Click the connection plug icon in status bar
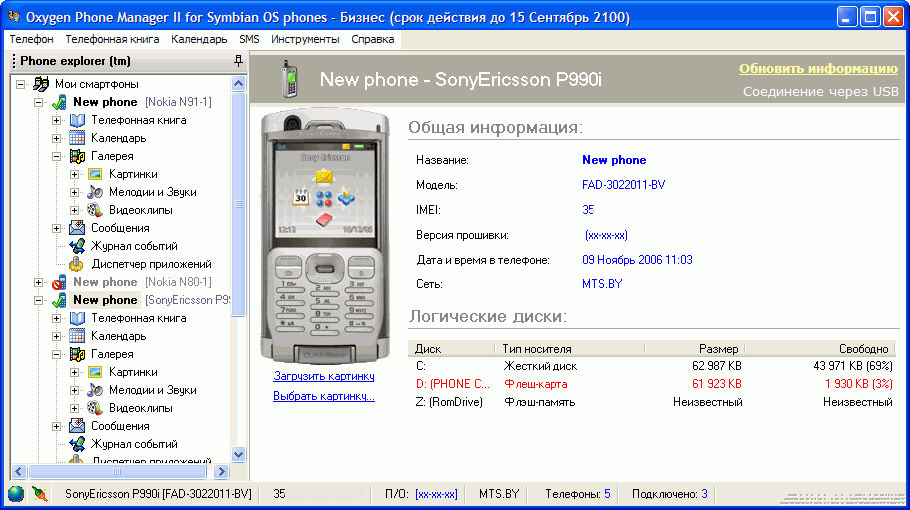 tap(39, 494)
